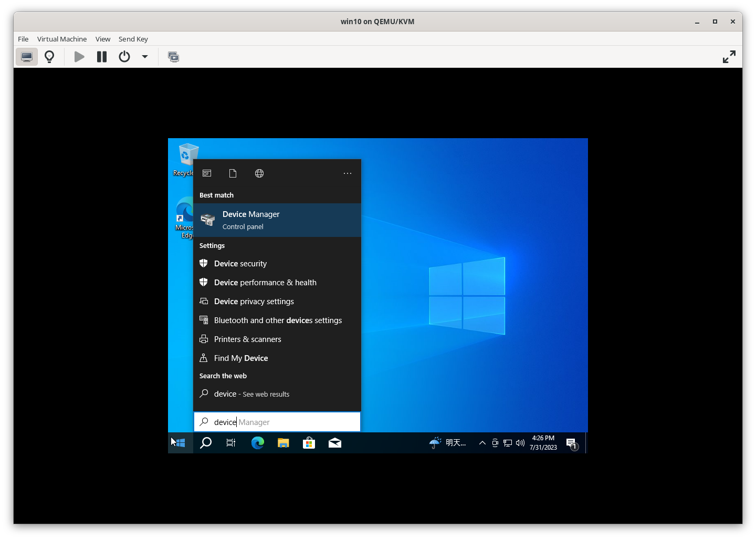Open network status tray icon
The height and width of the screenshot is (539, 756).
[x=508, y=443]
